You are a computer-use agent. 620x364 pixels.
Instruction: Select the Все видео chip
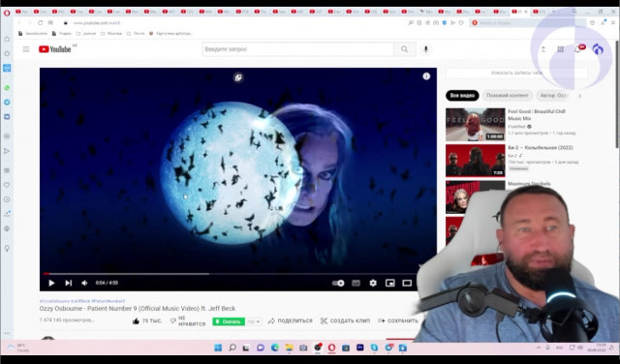pyautogui.click(x=462, y=95)
